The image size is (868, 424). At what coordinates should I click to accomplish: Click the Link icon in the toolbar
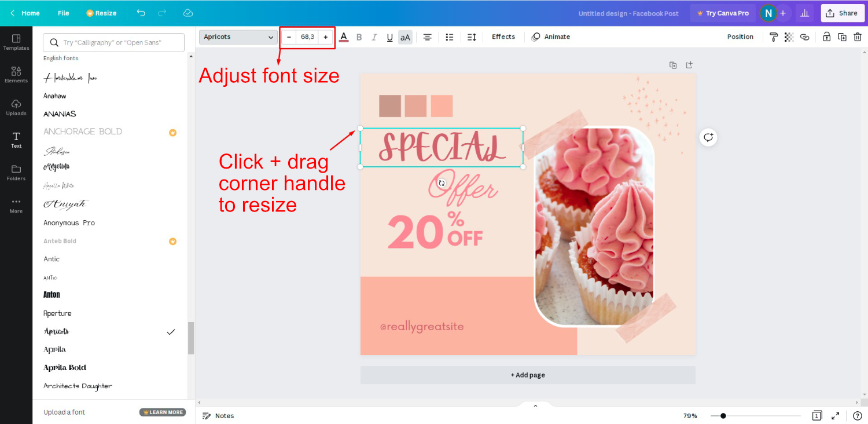804,36
